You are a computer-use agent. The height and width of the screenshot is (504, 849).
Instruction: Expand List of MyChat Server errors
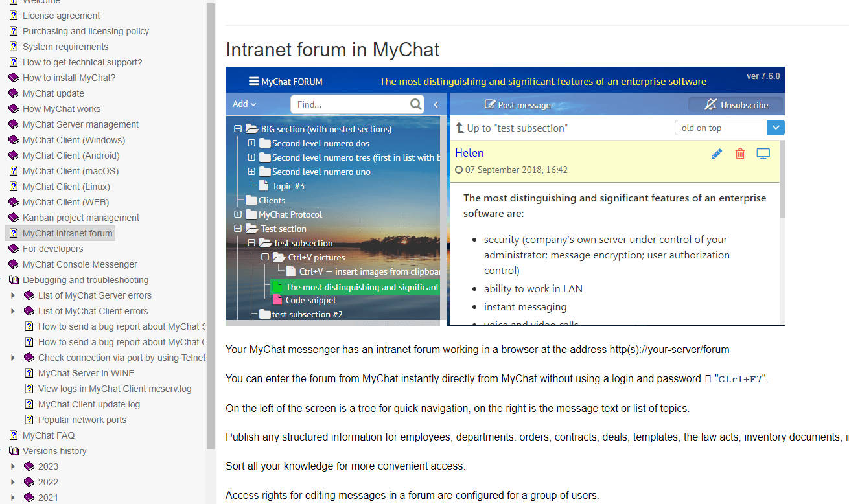pos(13,295)
